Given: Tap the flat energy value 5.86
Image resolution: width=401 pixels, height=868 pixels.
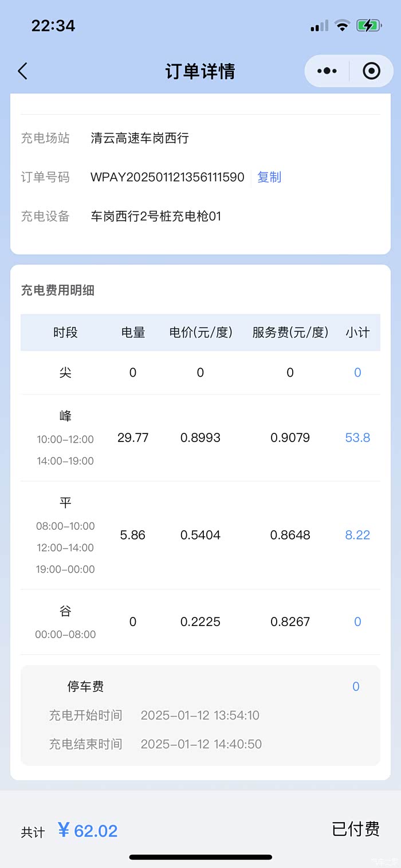Looking at the screenshot, I should click(133, 535).
